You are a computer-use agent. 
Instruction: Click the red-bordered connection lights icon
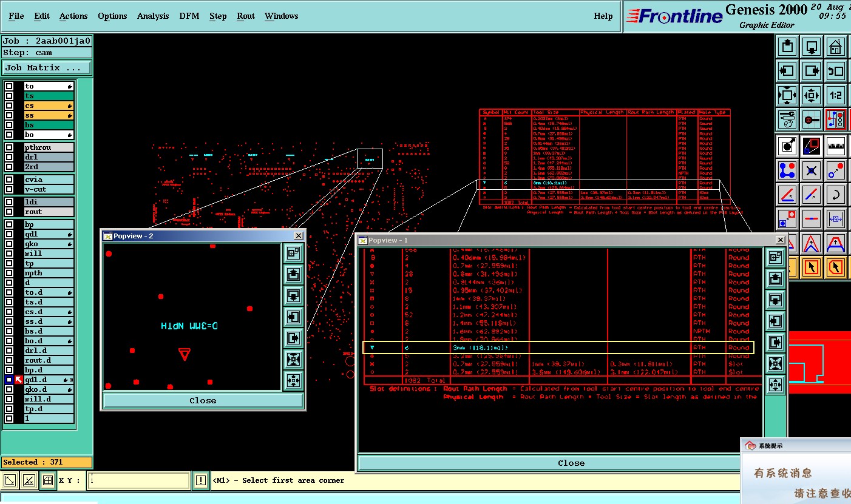coord(836,119)
